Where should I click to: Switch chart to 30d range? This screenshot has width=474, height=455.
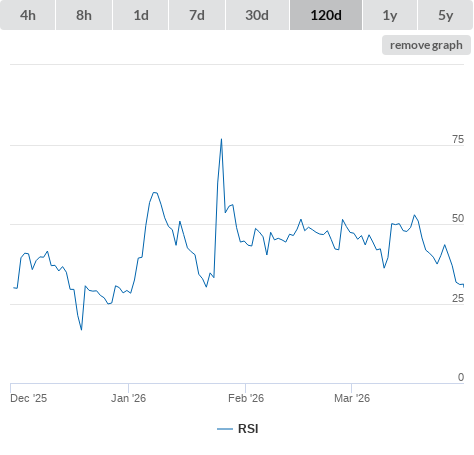tap(257, 15)
